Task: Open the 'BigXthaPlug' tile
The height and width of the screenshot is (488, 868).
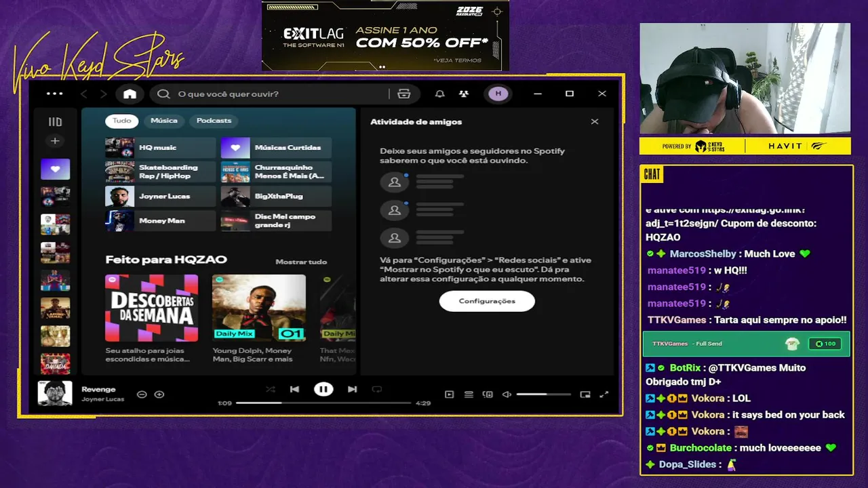Action: point(276,197)
